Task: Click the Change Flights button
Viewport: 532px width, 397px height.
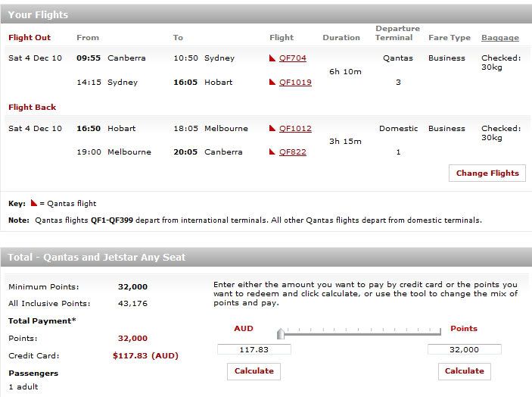Action: coord(487,173)
